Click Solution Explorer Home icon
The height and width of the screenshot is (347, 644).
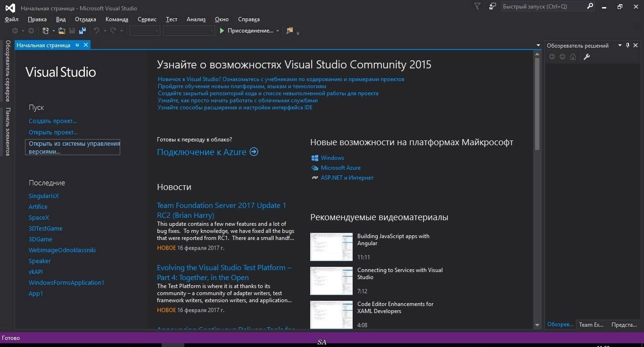573,57
